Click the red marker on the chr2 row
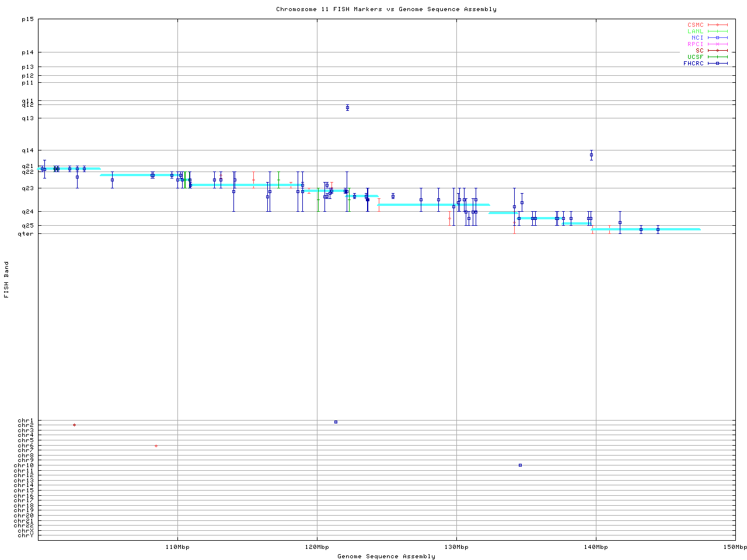Screen dimensions: 747x560 [74, 425]
